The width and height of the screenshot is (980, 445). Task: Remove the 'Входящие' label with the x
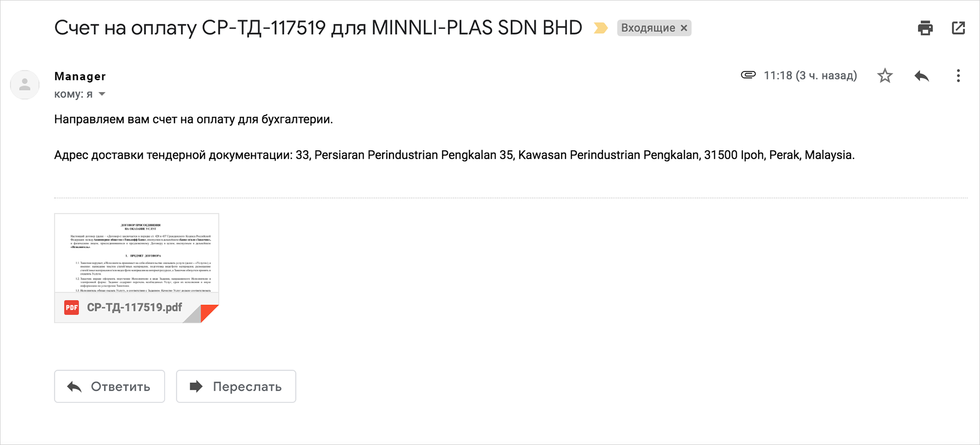click(684, 28)
